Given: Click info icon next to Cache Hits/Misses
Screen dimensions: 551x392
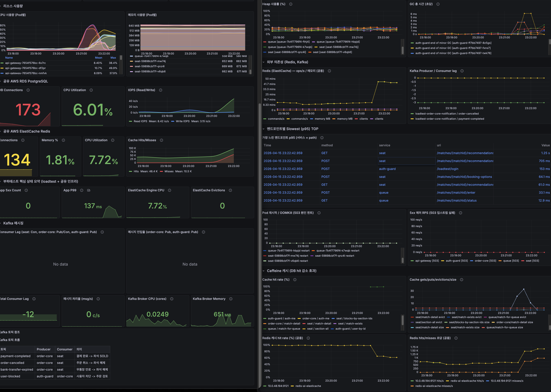Looking at the screenshot, I should pos(161,140).
